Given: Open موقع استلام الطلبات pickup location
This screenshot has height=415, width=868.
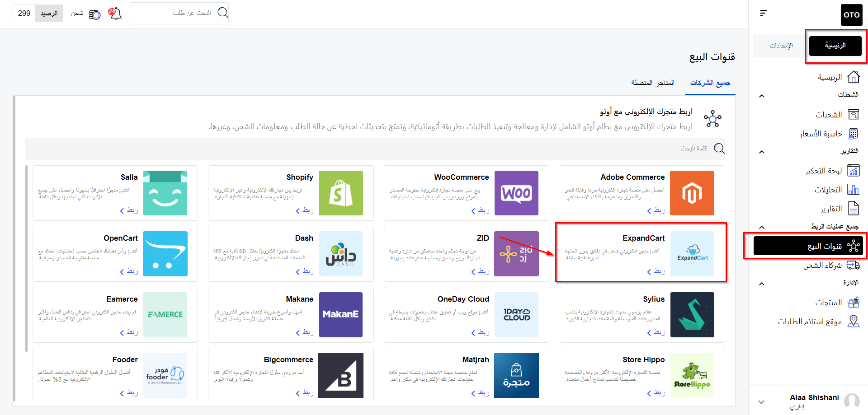Looking at the screenshot, I should coord(818,322).
